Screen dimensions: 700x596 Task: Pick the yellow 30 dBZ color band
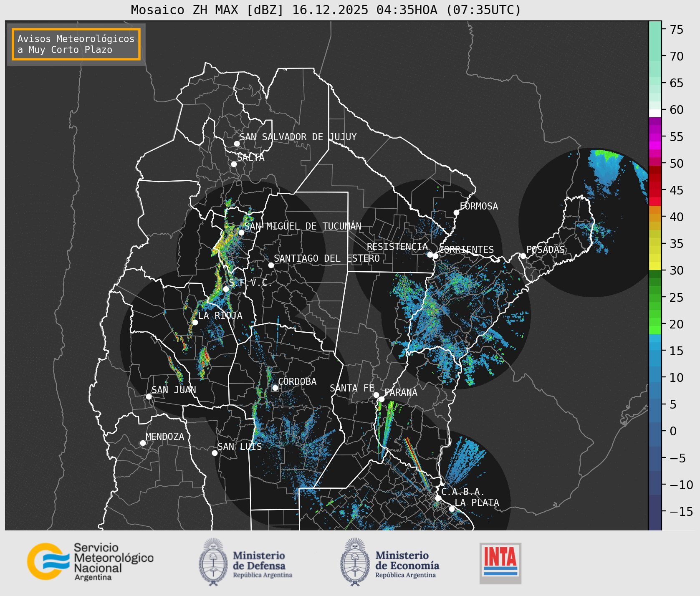click(x=655, y=266)
